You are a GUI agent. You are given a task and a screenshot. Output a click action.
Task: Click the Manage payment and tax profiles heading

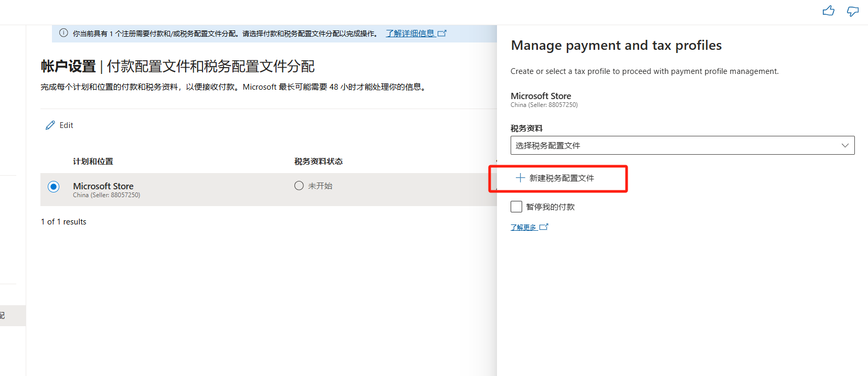[616, 46]
